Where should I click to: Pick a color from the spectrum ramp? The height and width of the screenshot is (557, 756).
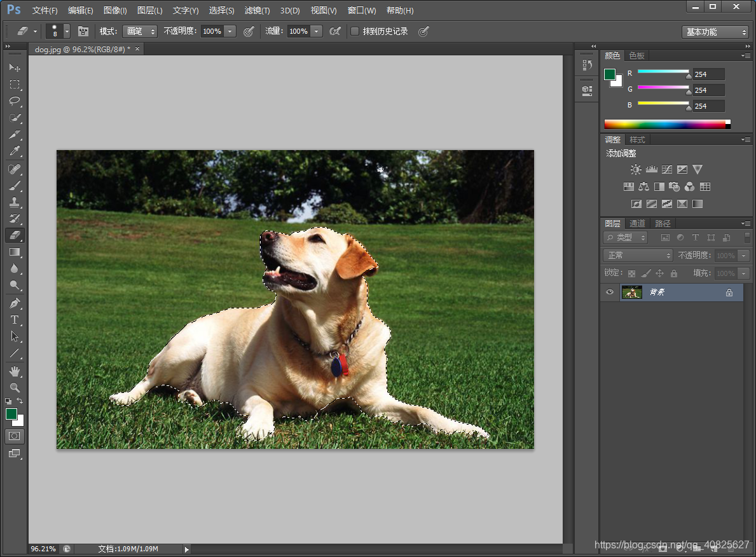pos(667,125)
